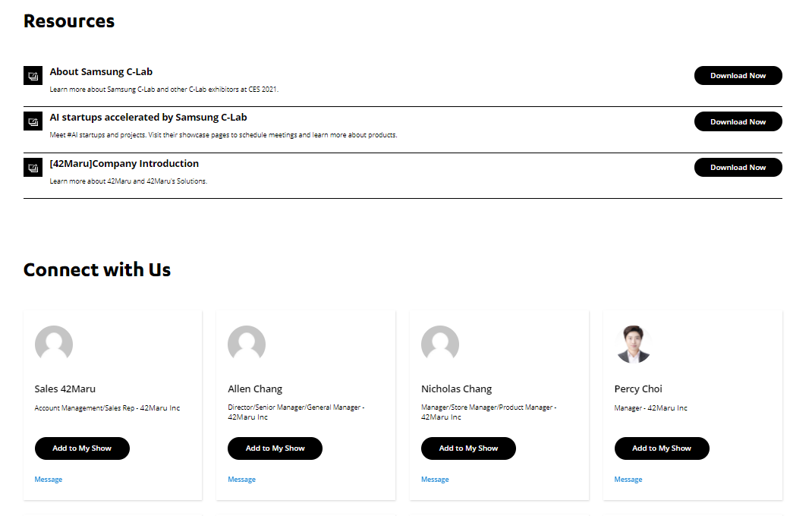Click the Account Management/Sales Rep job title
The image size is (812, 516).
107,408
